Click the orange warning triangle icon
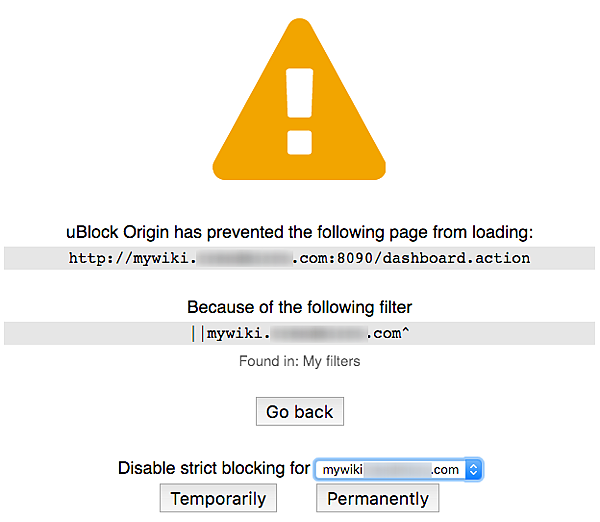 pyautogui.click(x=299, y=100)
